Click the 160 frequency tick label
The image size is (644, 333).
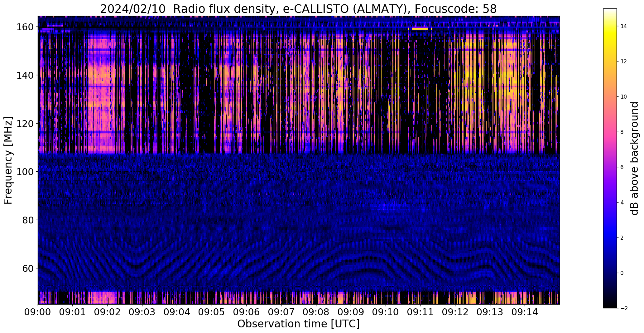[x=25, y=27]
